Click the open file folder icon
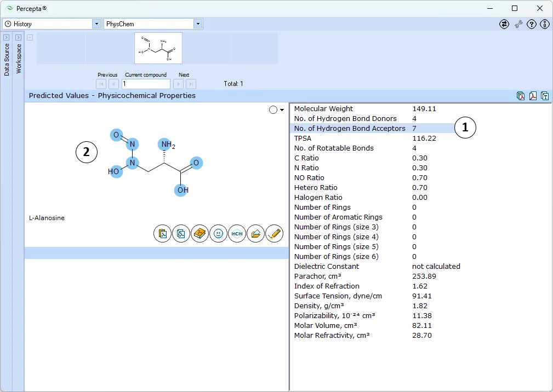Viewport: 553px width, 392px height. [256, 234]
